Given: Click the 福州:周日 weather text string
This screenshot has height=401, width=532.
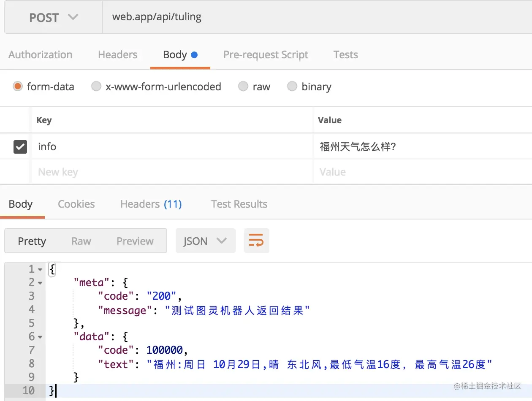Looking at the screenshot, I should point(319,364).
